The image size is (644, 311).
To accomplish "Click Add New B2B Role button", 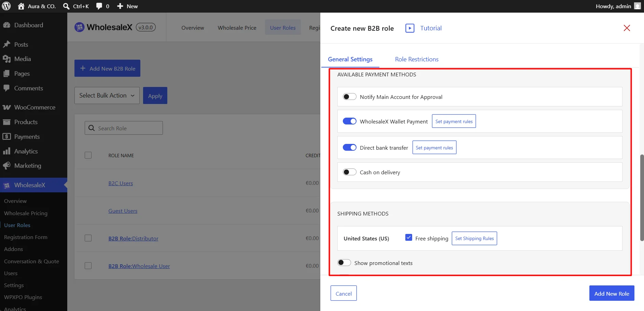I will pos(107,69).
